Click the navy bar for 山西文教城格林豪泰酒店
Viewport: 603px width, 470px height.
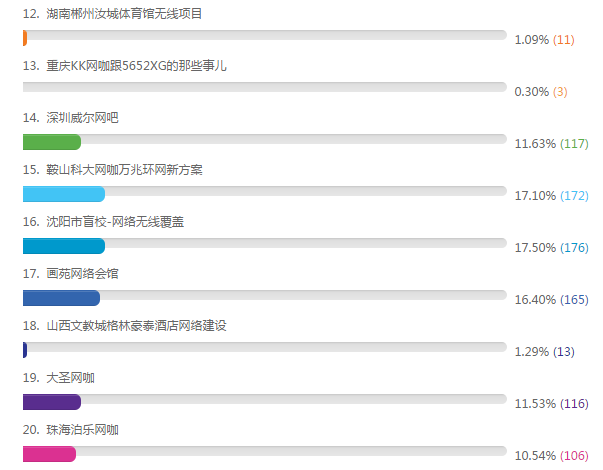(x=25, y=350)
